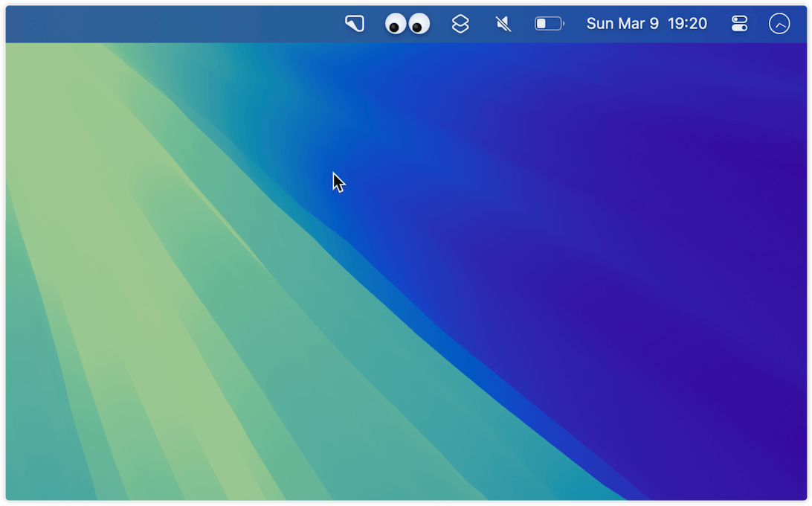812x506 pixels.
Task: Open Notification Center via the date and time
Action: tap(646, 24)
